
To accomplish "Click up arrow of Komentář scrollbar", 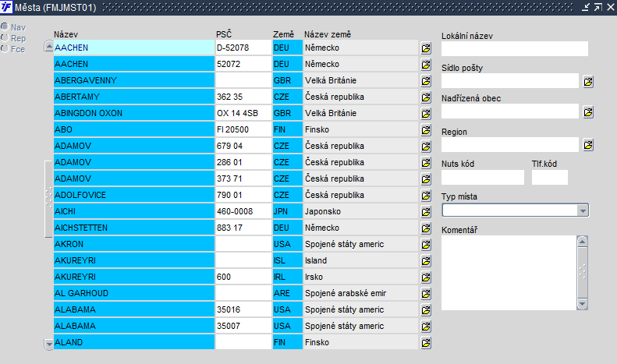I will click(583, 242).
